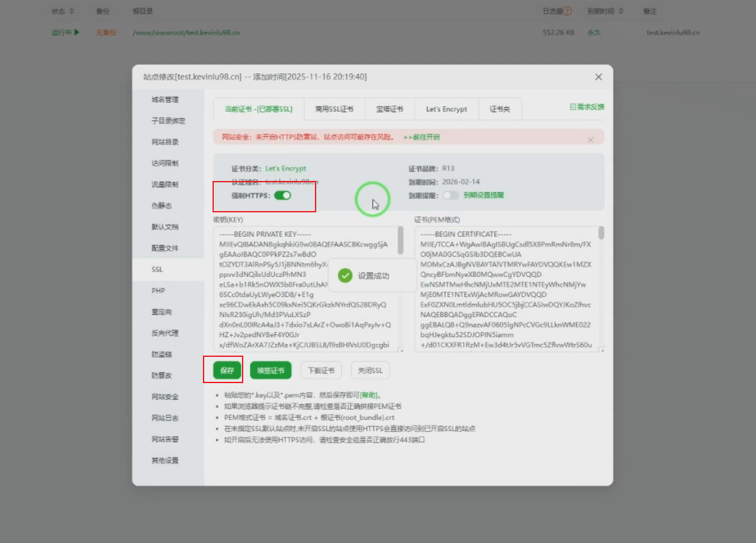Click the green checkmark in the 设置成功 toast
The height and width of the screenshot is (543, 756).
pos(345,276)
